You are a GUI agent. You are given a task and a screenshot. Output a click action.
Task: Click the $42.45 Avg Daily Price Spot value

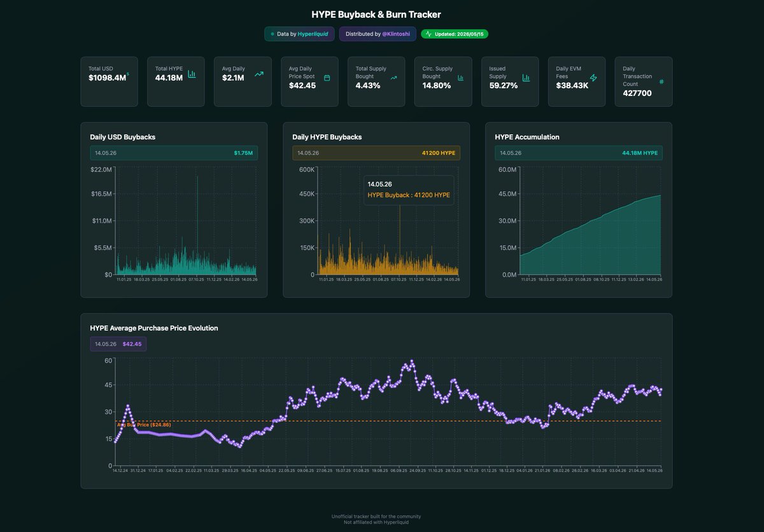tap(302, 85)
